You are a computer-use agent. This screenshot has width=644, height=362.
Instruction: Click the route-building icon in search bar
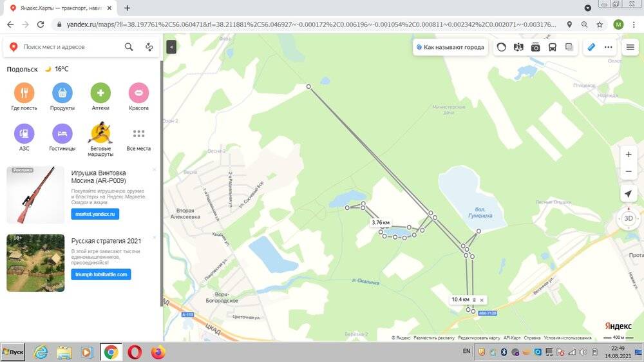[149, 47]
